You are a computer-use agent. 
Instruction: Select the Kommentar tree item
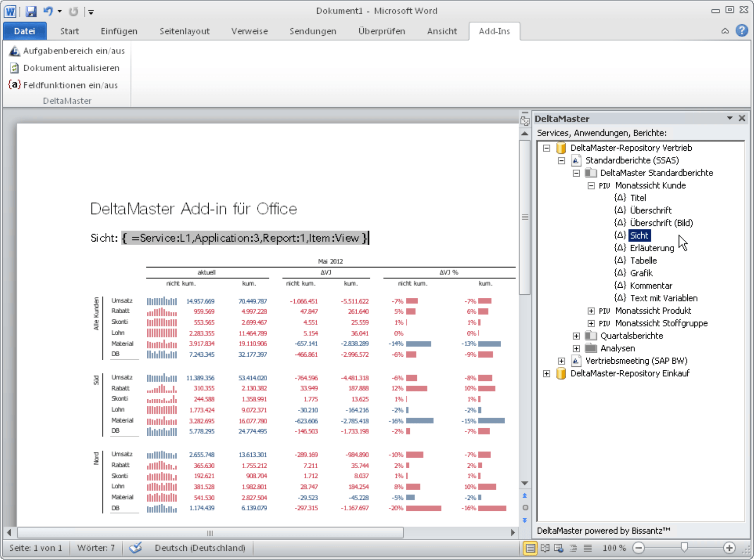click(x=651, y=286)
